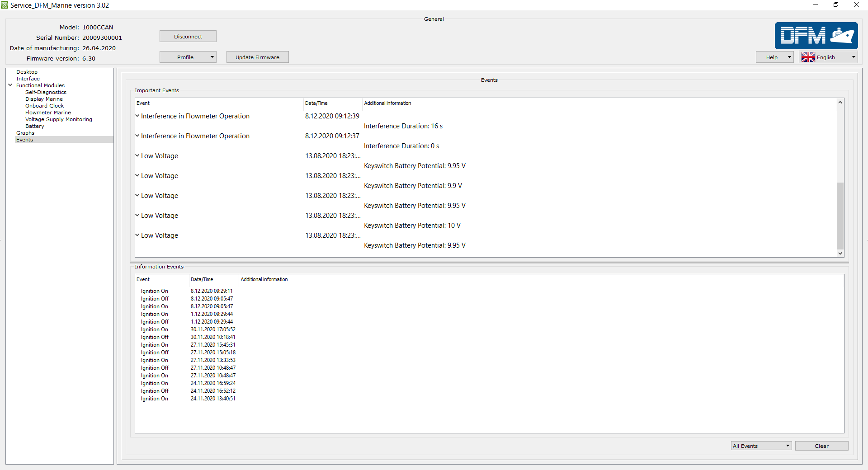
Task: Click serial number value 20009300001
Action: pos(102,38)
